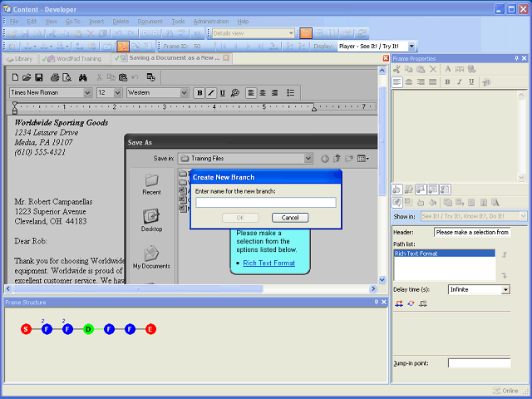The image size is (532, 399).
Task: Go to the next frame arrow
Action: coord(248,47)
